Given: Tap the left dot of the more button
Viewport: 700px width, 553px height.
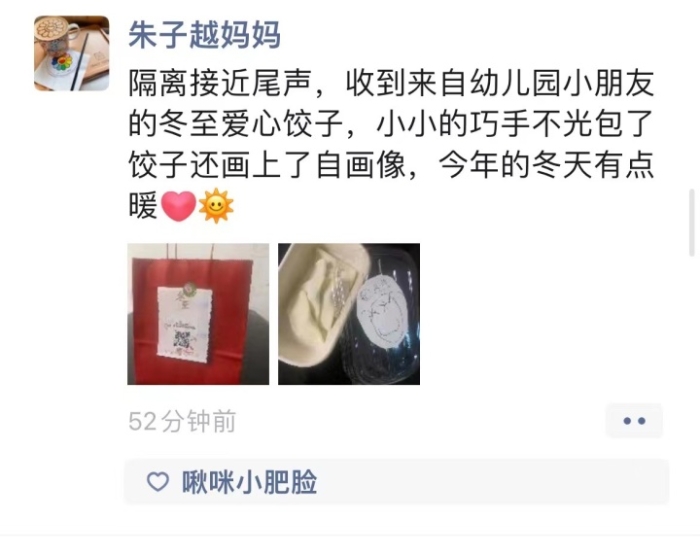Looking at the screenshot, I should click(627, 421).
